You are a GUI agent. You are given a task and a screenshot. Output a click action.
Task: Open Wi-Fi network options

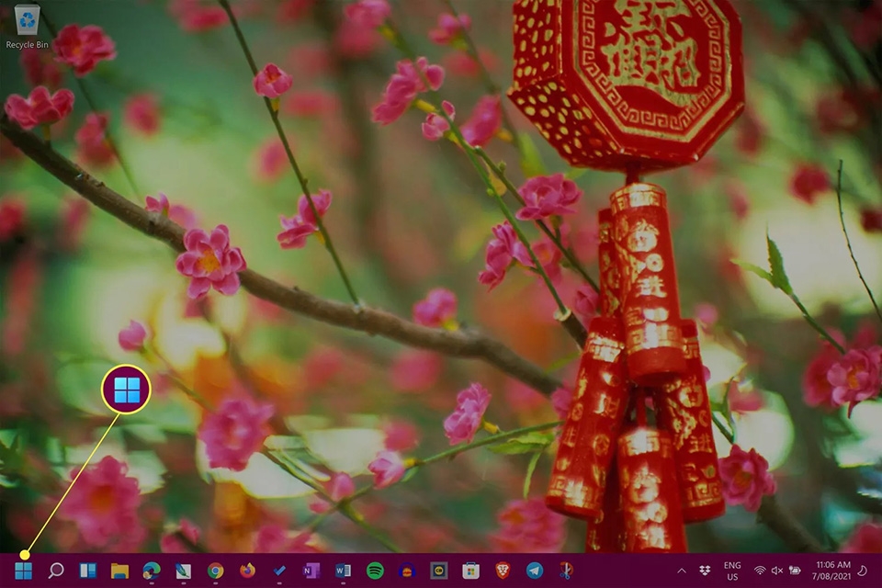[760, 571]
